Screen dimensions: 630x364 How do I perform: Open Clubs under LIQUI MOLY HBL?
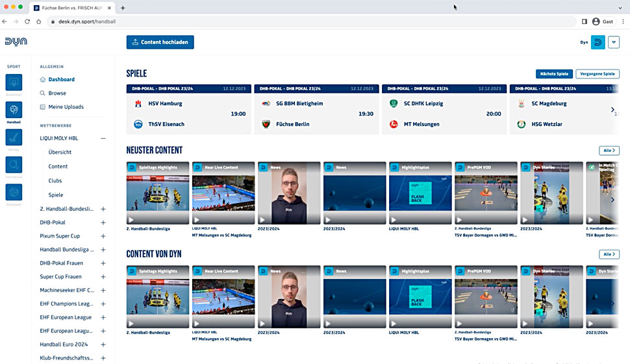(x=55, y=180)
